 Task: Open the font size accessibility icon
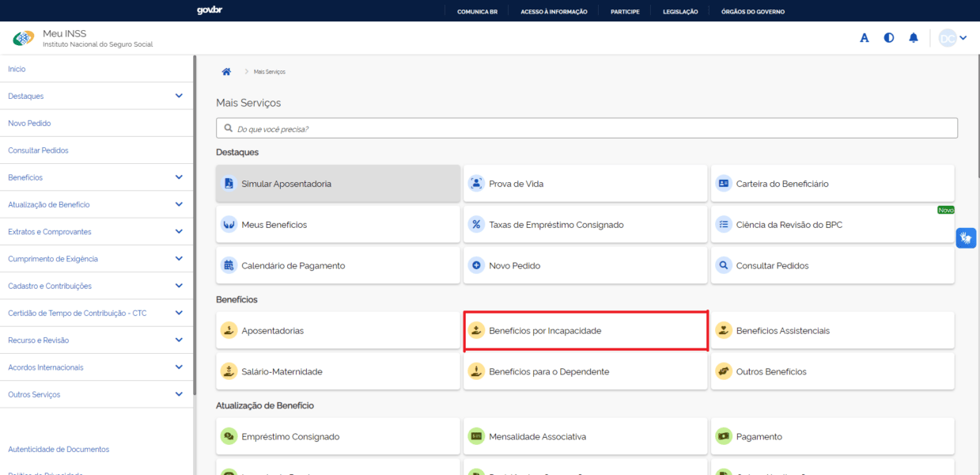tap(865, 38)
